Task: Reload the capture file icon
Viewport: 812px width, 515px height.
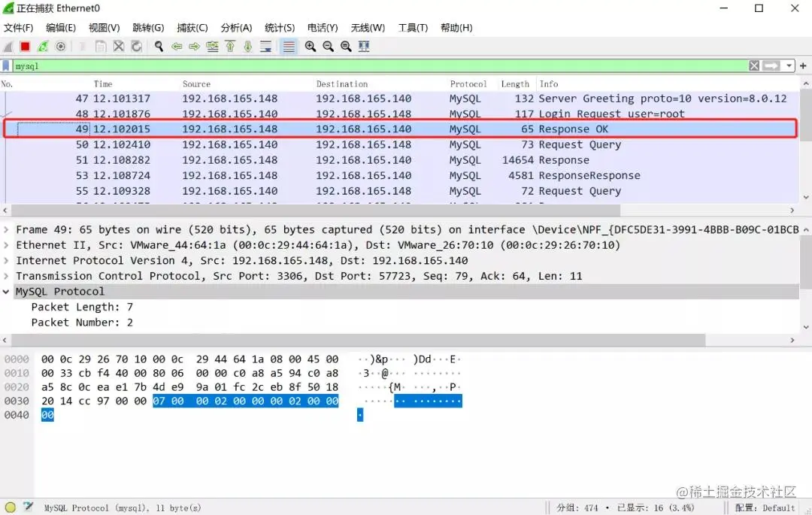Action: coord(136,47)
